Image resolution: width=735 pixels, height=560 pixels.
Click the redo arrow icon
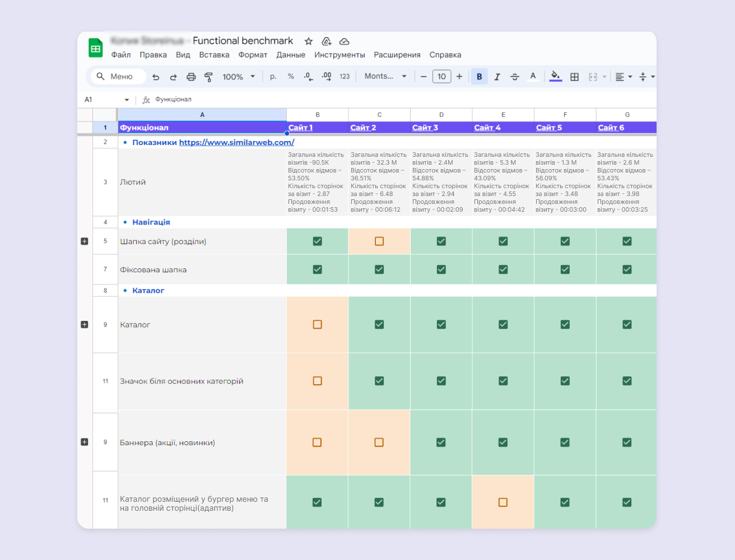click(173, 77)
